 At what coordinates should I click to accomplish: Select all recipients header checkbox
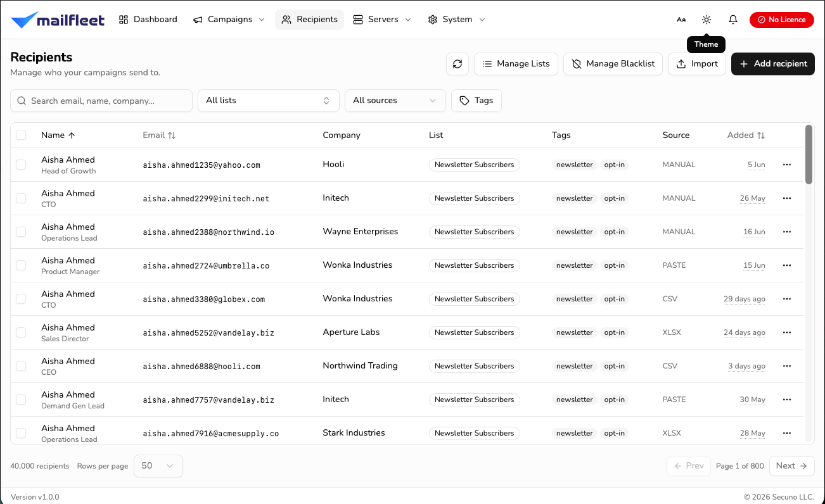tap(21, 135)
